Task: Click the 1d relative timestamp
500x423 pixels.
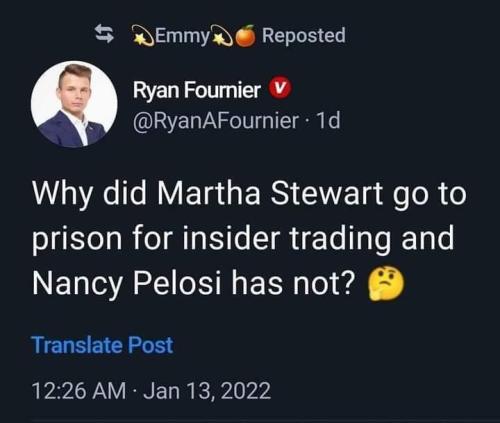Action: (x=328, y=120)
